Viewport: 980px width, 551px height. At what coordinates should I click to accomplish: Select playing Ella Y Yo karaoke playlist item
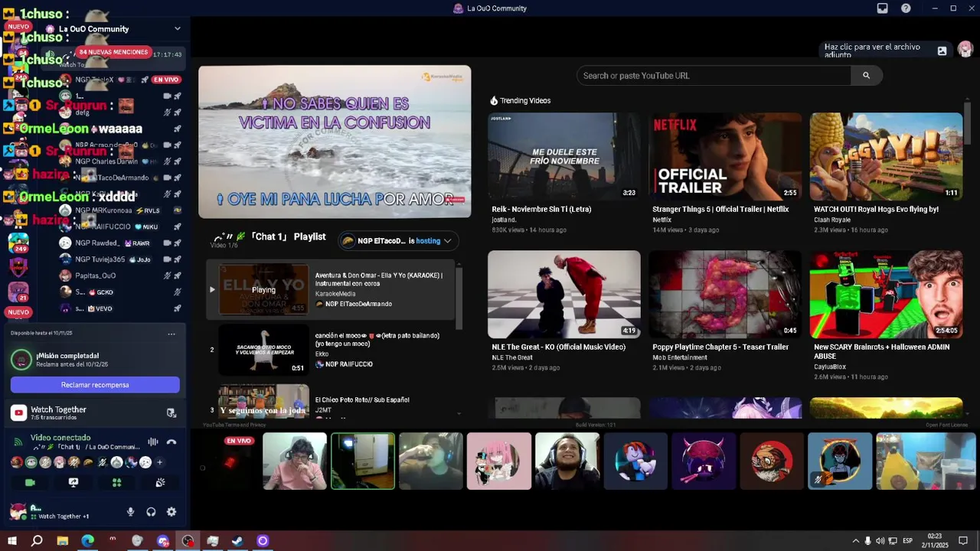[x=329, y=289]
